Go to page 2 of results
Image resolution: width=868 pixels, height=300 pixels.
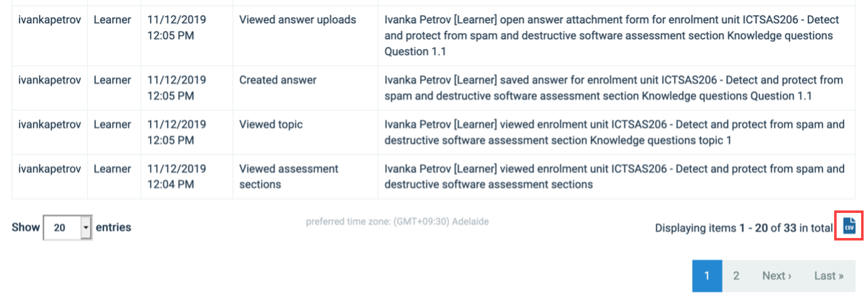click(x=736, y=276)
